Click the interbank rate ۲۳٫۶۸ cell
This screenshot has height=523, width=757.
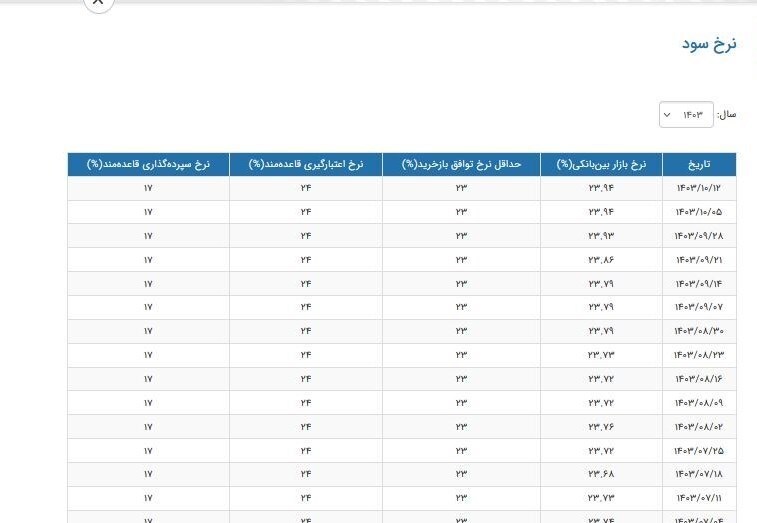click(601, 474)
